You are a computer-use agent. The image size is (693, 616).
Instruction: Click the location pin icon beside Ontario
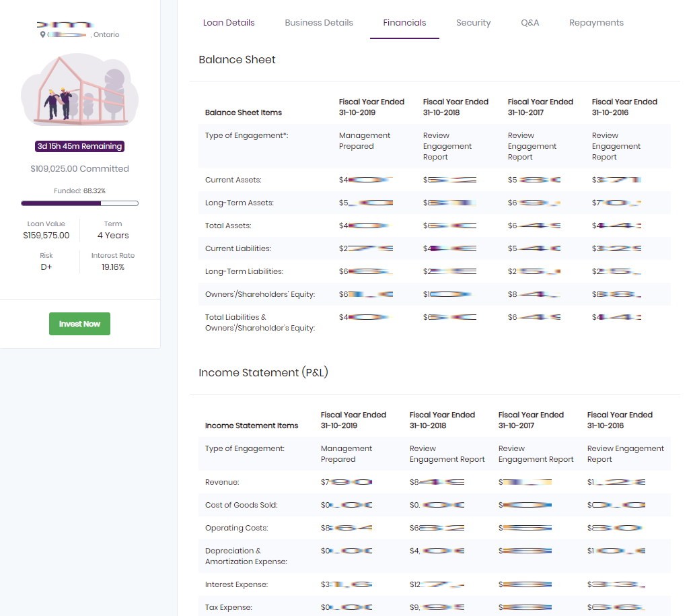point(43,34)
